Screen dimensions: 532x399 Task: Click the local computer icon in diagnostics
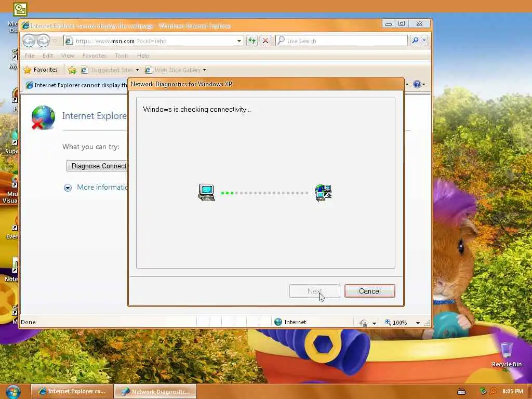(206, 192)
